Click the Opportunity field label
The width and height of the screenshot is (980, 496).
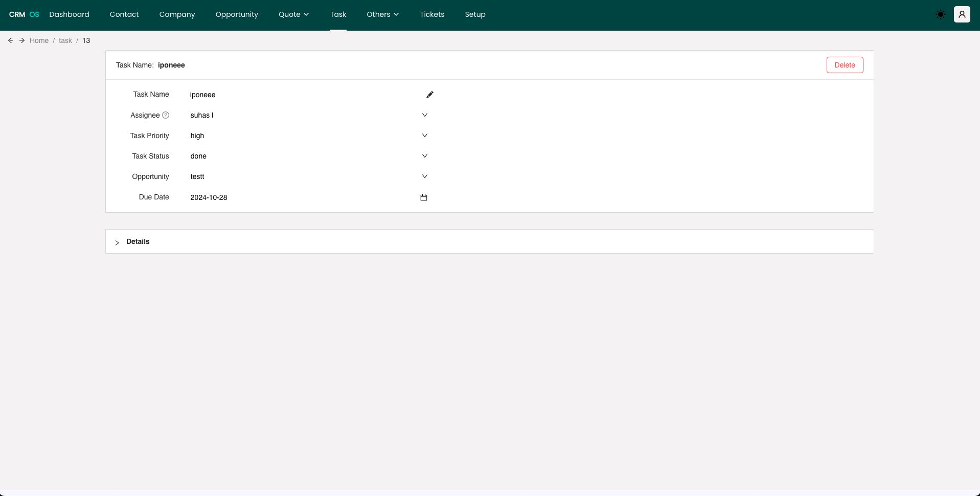(150, 176)
